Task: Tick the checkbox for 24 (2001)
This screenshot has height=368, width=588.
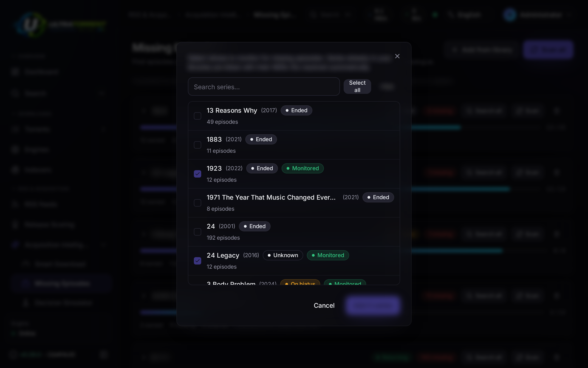Action: coord(198,232)
